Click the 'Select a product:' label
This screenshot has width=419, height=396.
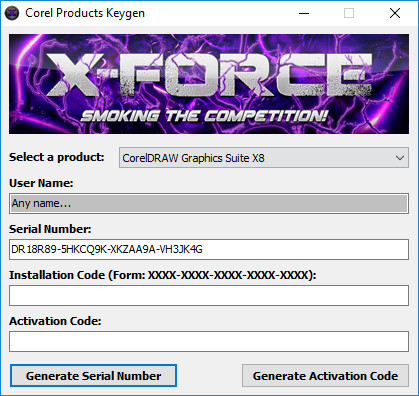click(57, 157)
